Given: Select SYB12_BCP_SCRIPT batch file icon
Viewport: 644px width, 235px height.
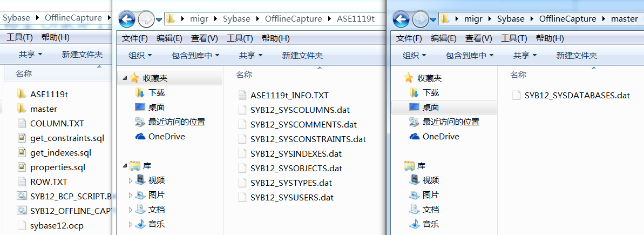Looking at the screenshot, I should point(22,197).
